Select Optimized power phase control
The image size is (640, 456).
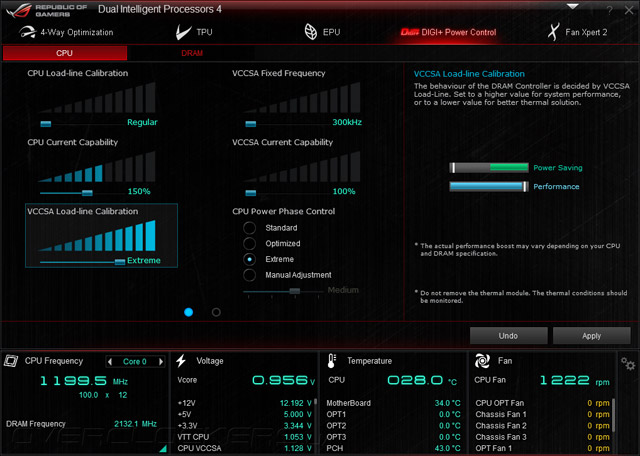point(249,244)
